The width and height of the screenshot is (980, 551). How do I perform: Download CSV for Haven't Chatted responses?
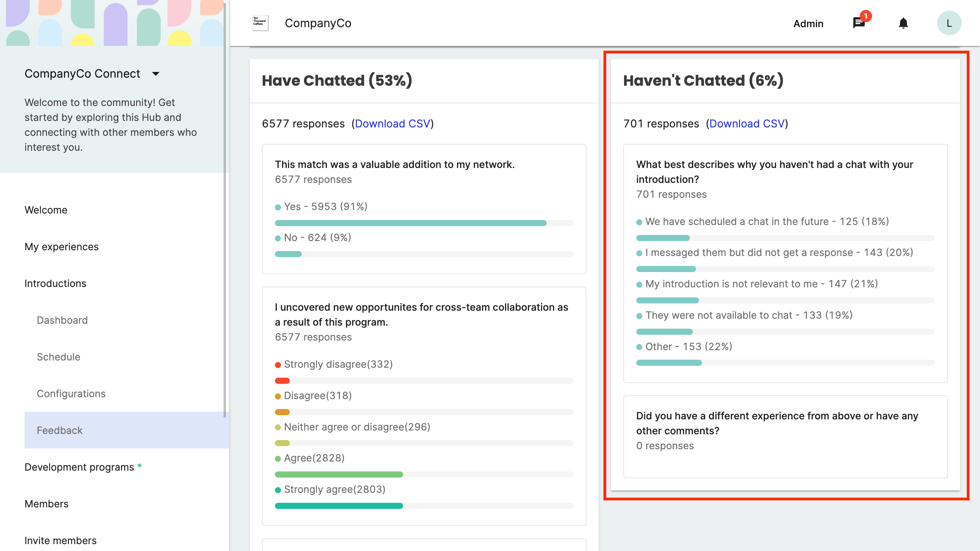(747, 124)
